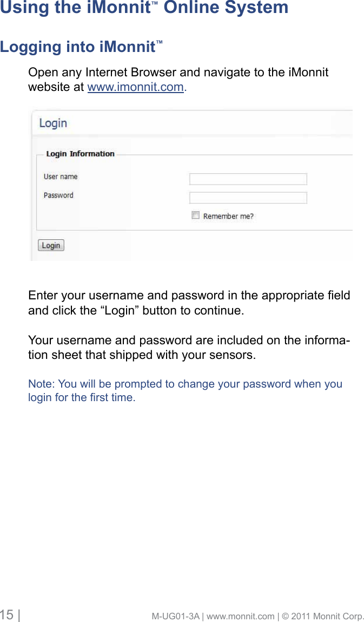The height and width of the screenshot is (622, 364).
Task: Click the large "Login" form heading
Action: (x=53, y=123)
